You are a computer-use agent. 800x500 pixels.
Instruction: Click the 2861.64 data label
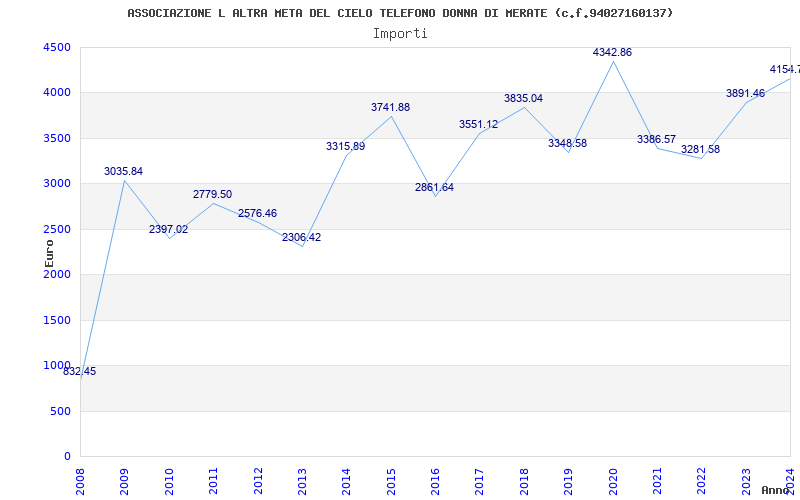click(x=434, y=187)
